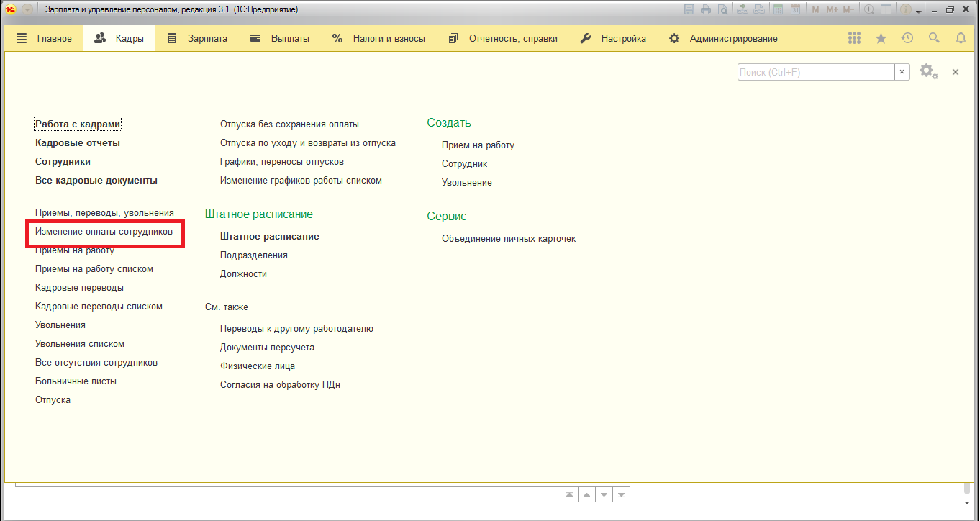Click the Save diskette icon in title bar
980x521 pixels.
689,10
